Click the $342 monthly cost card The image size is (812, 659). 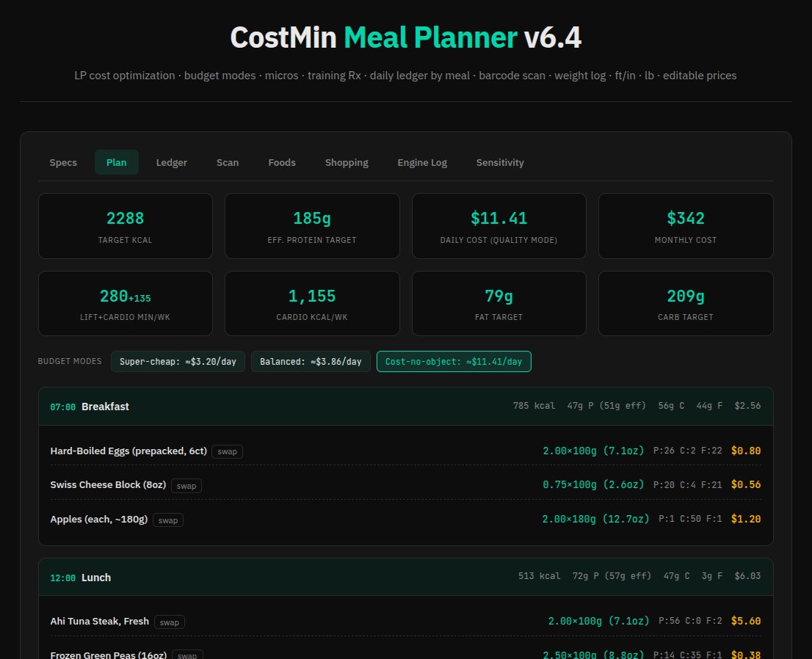pyautogui.click(x=686, y=226)
